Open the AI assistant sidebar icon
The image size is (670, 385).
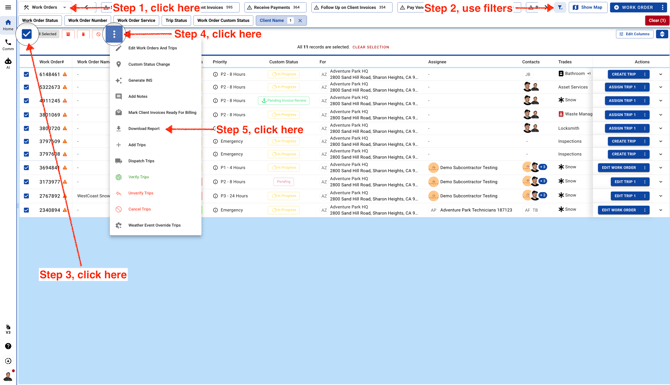pyautogui.click(x=8, y=63)
